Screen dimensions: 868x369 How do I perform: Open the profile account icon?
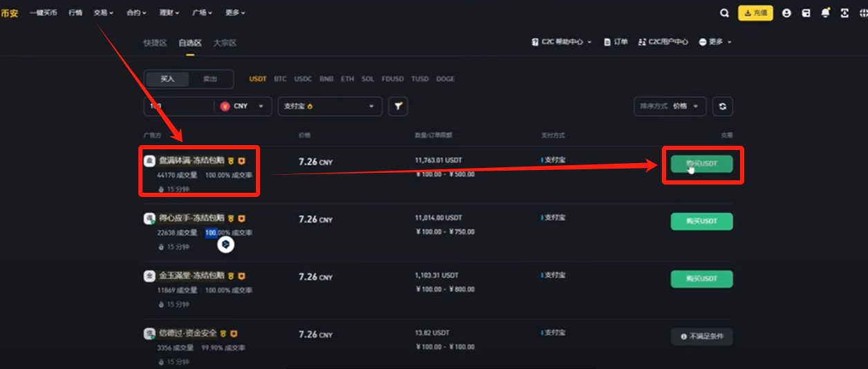[x=786, y=13]
